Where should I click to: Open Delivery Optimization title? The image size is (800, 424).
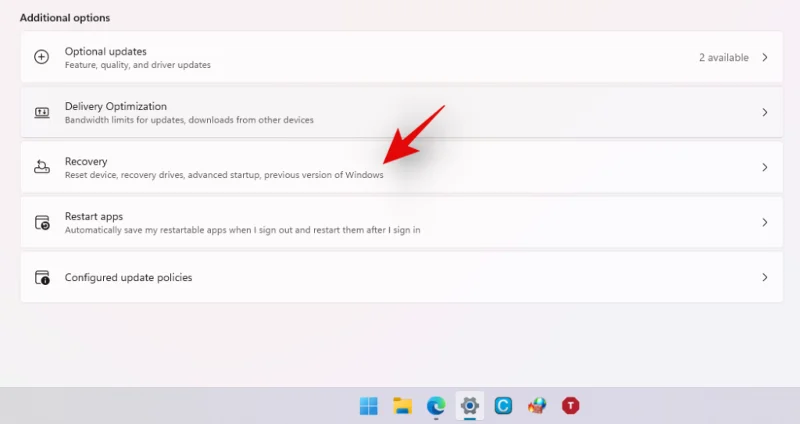pyautogui.click(x=116, y=106)
